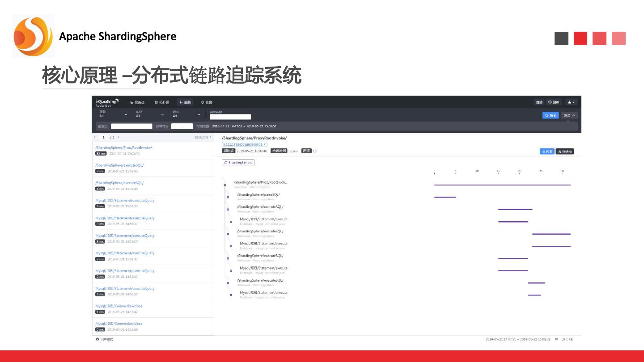Select the /ShardingSphere/parseSQL/ span
This screenshot has height=362, width=644.
click(258, 195)
